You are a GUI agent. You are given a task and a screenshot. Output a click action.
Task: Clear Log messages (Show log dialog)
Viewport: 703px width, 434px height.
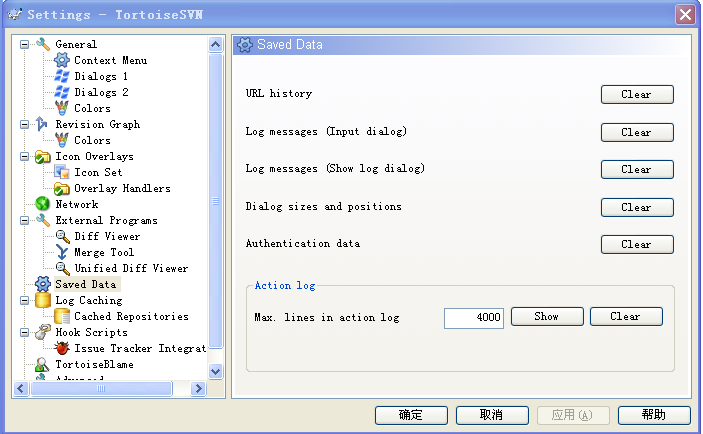coord(637,169)
